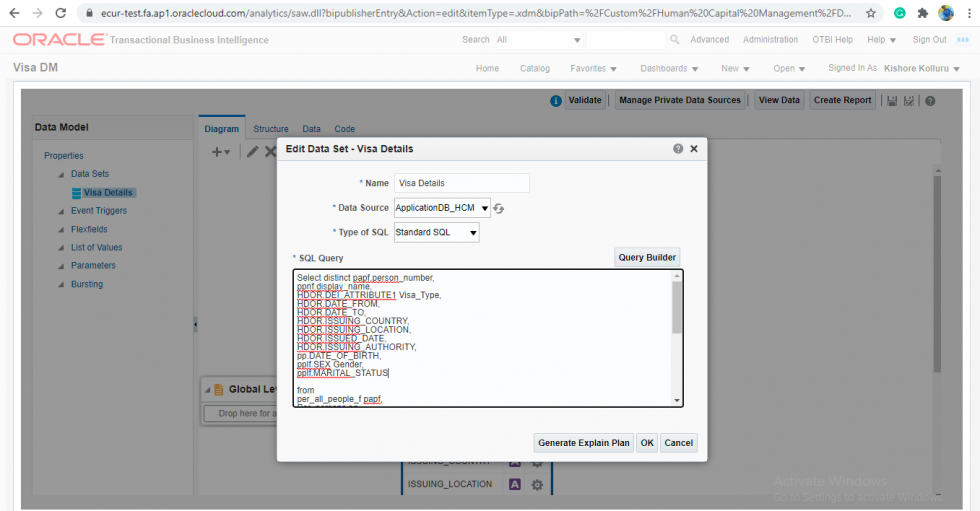Open the browser extensions puzzle icon
Image resolution: width=980 pixels, height=511 pixels.
(x=922, y=13)
